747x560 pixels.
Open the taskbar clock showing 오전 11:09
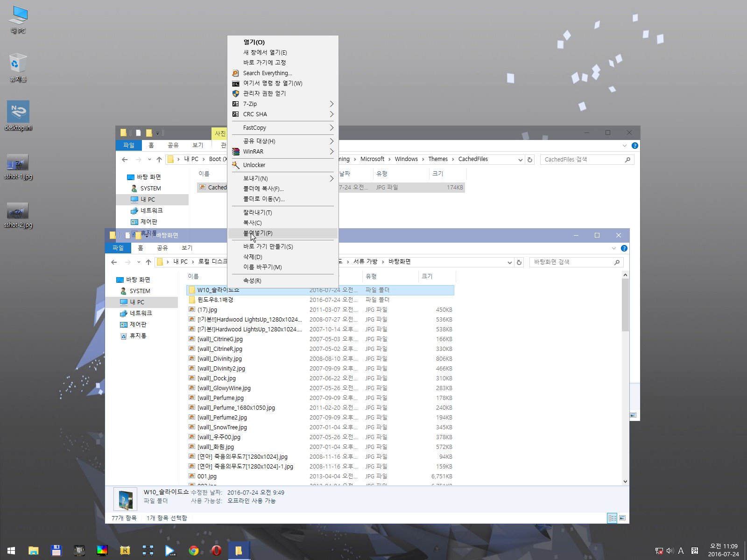pos(724,551)
